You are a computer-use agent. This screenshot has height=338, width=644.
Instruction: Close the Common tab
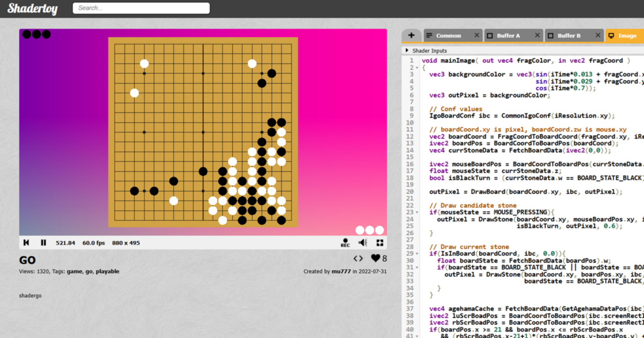coord(477,36)
